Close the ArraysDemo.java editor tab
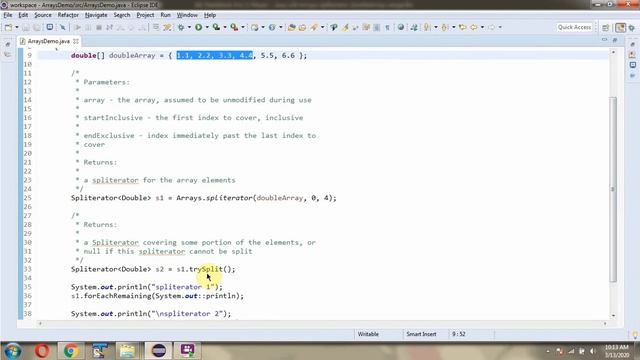The image size is (640, 360). pyautogui.click(x=76, y=41)
